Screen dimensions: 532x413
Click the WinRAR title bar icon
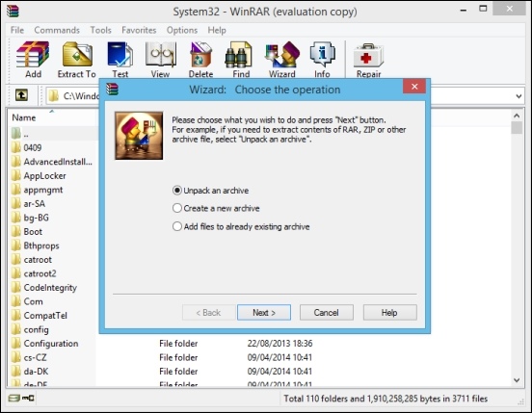pos(13,12)
